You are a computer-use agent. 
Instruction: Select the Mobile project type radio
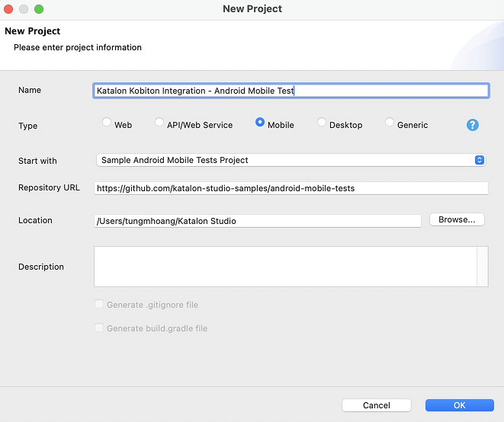(x=260, y=122)
